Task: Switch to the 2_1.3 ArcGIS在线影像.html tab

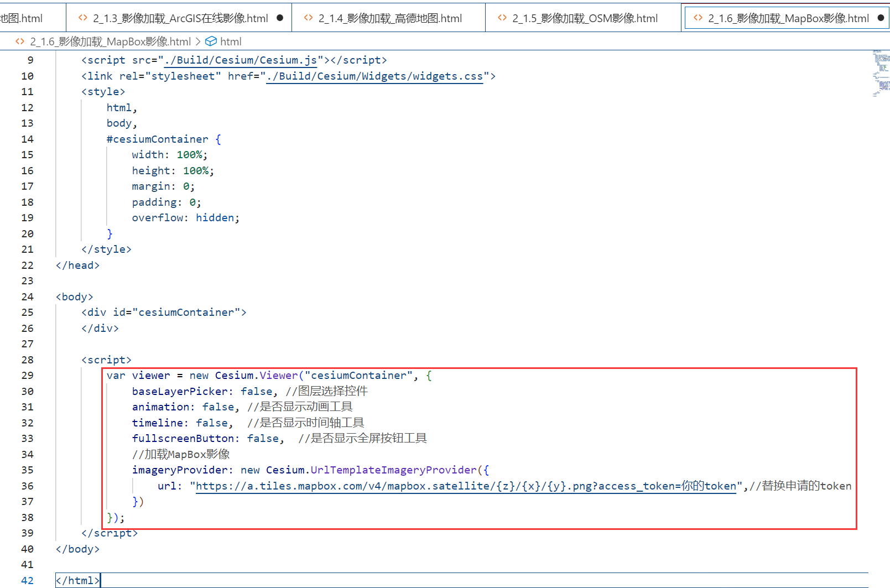Action: pyautogui.click(x=179, y=18)
